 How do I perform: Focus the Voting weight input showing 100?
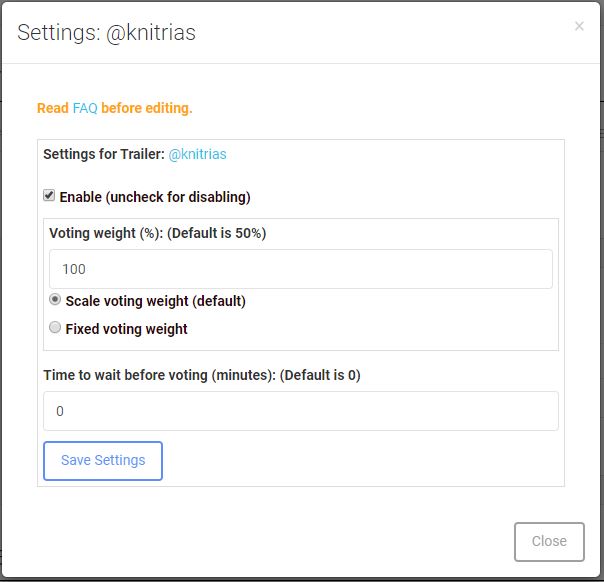(300, 269)
